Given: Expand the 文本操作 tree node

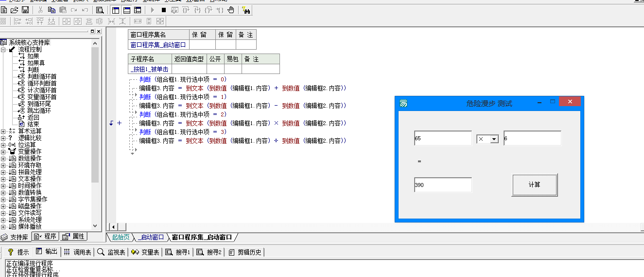Looking at the screenshot, I should point(3,179).
